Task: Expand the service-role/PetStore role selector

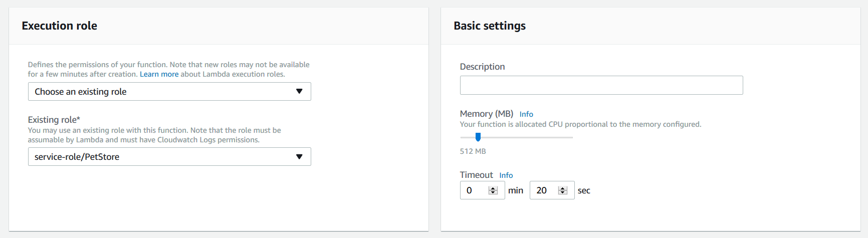Action: coord(169,157)
